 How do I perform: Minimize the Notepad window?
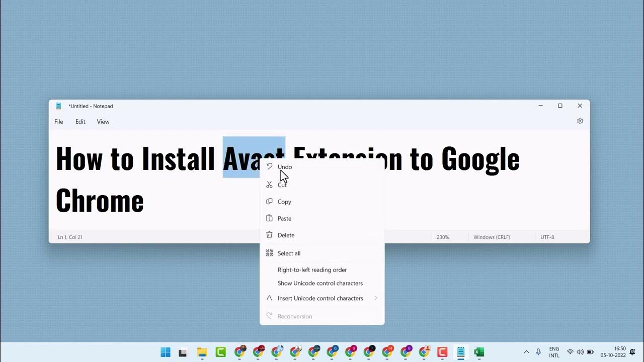pos(540,106)
